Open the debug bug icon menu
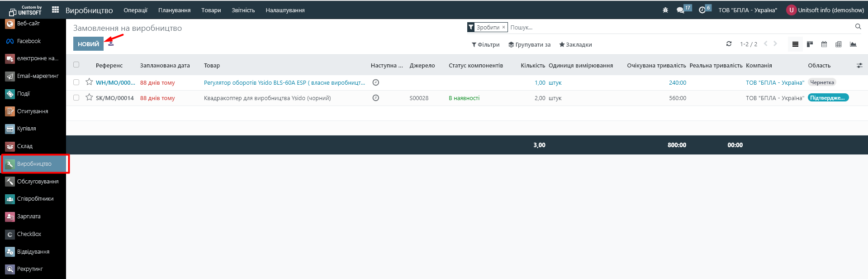The image size is (868, 279). point(665,10)
